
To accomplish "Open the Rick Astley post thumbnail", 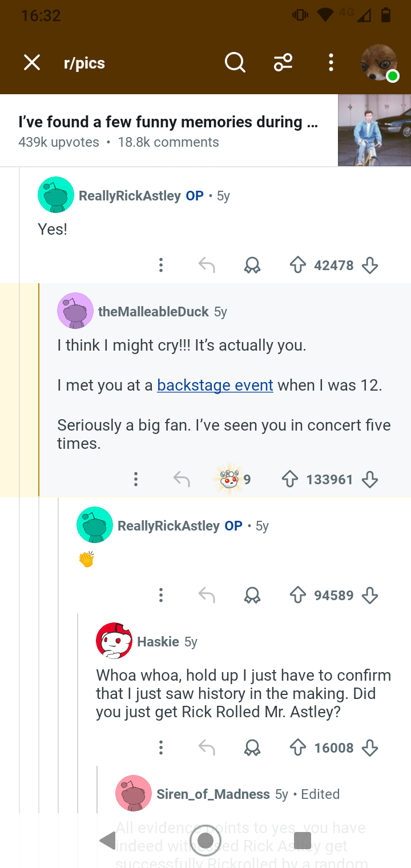I will click(x=374, y=130).
